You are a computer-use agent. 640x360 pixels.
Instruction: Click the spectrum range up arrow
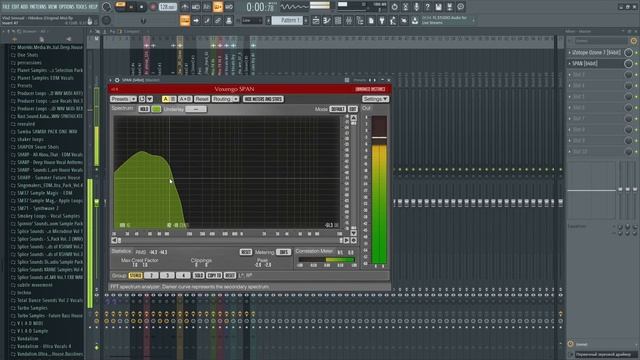(353, 118)
